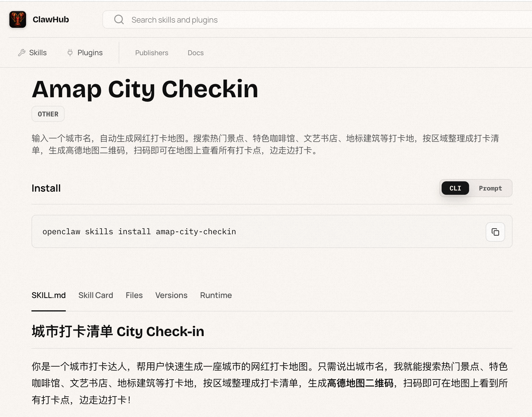Click the Amap City Checkin title
Screen dimensions: 532x417
coord(145,89)
